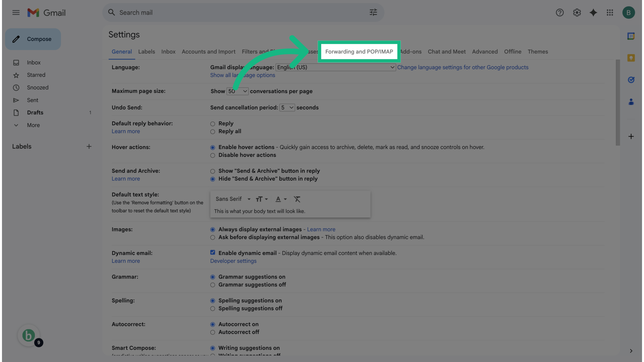
Task: Click Learn more under Send and Archive
Action: click(x=126, y=179)
